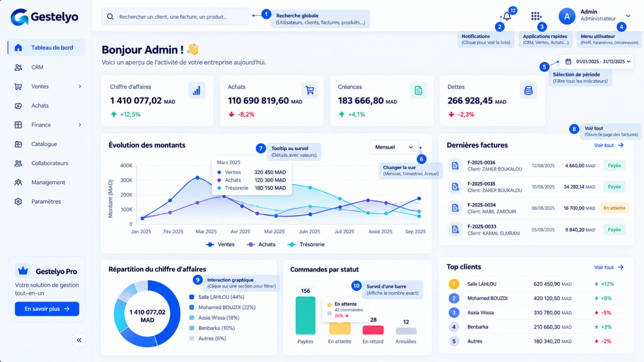Click the Catalogue sidebar icon

point(18,144)
